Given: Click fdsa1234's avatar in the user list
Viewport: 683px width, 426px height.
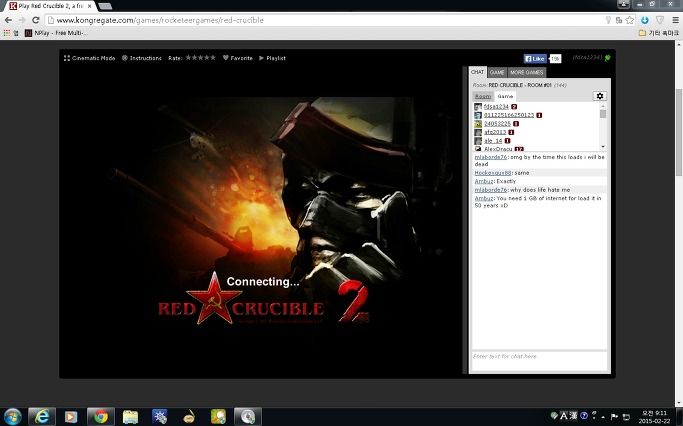Looking at the screenshot, I should [x=478, y=107].
